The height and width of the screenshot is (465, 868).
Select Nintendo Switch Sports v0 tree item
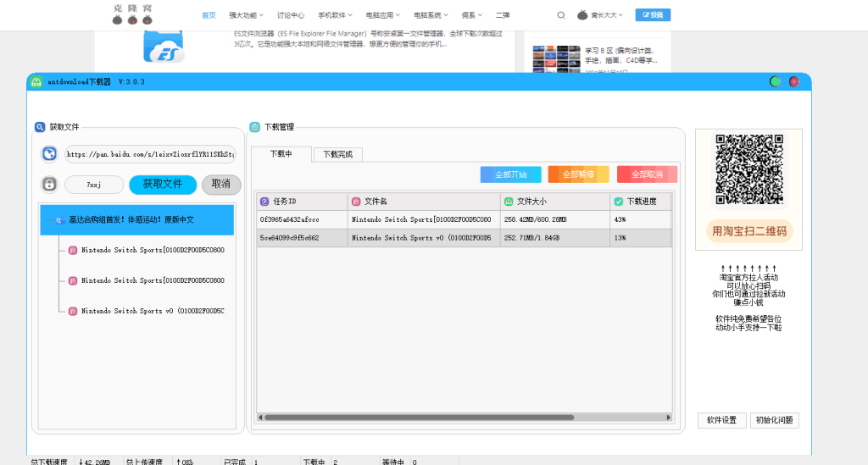(153, 312)
